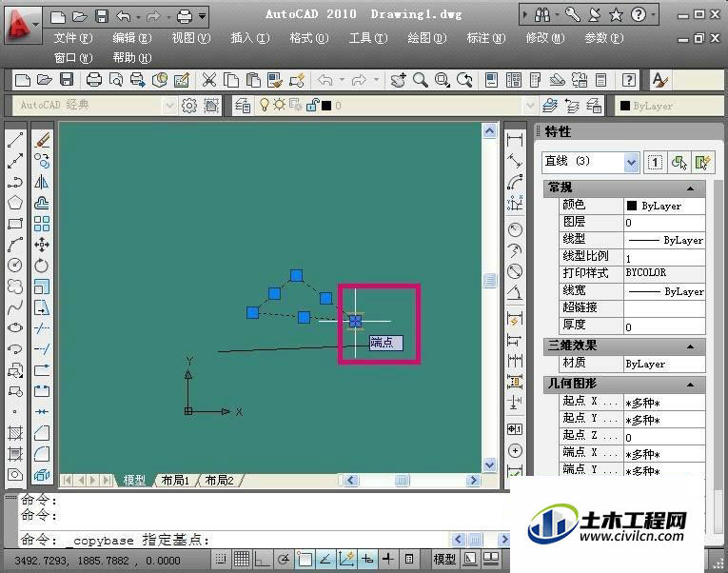This screenshot has width=728, height=573.
Task: Collapse the 三维效果 section
Action: point(690,346)
